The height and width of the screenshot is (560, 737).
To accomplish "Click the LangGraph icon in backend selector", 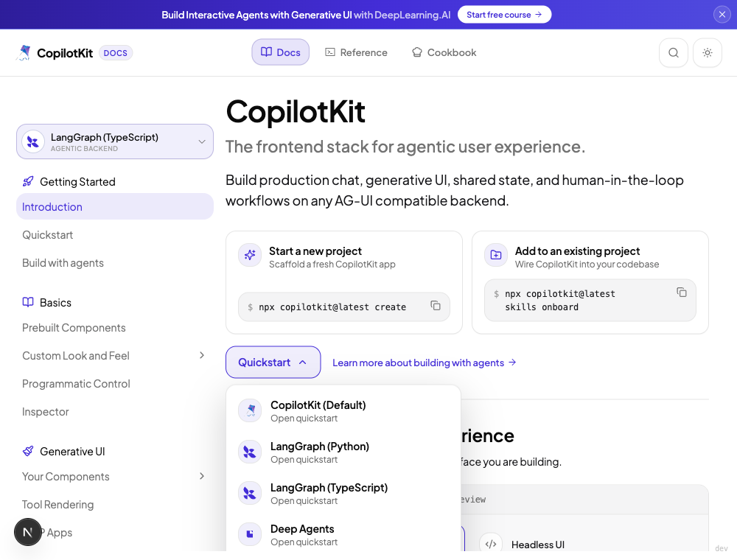I will pyautogui.click(x=33, y=141).
